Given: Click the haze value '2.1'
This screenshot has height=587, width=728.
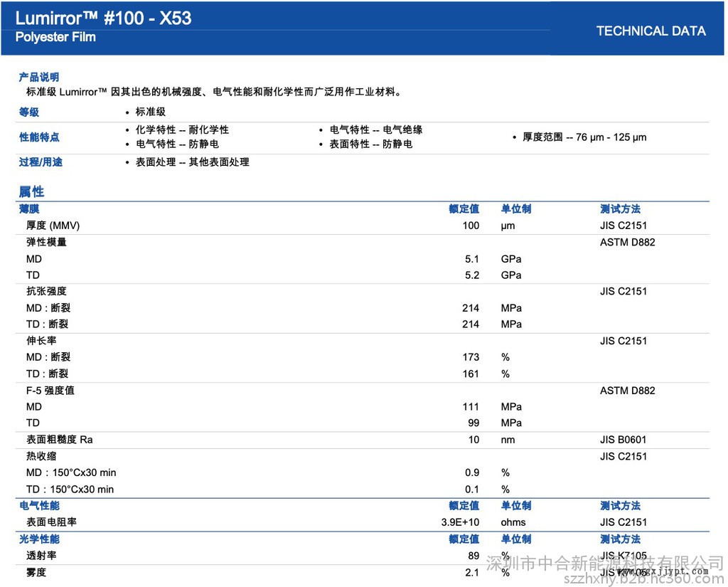Looking at the screenshot, I should pyautogui.click(x=472, y=573).
